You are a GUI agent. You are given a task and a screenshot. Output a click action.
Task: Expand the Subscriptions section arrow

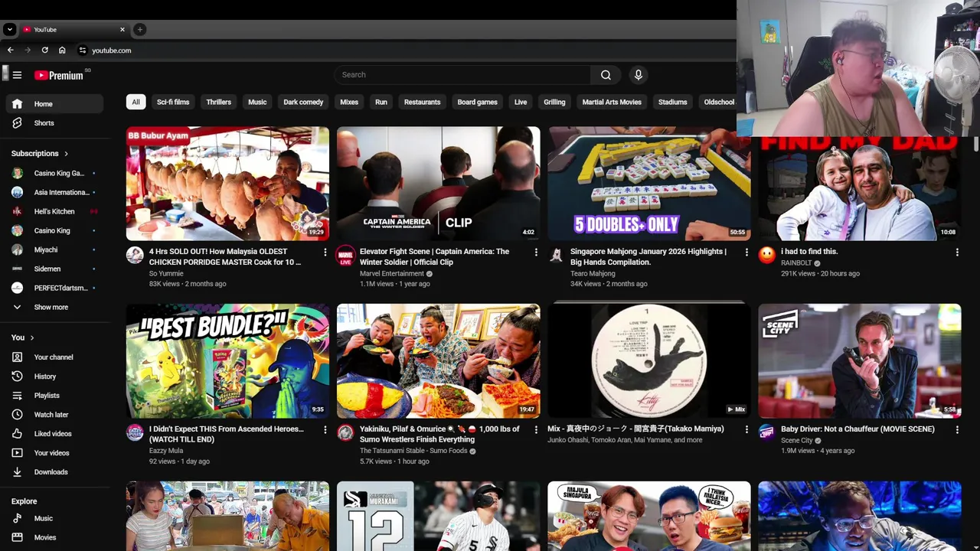tap(66, 154)
